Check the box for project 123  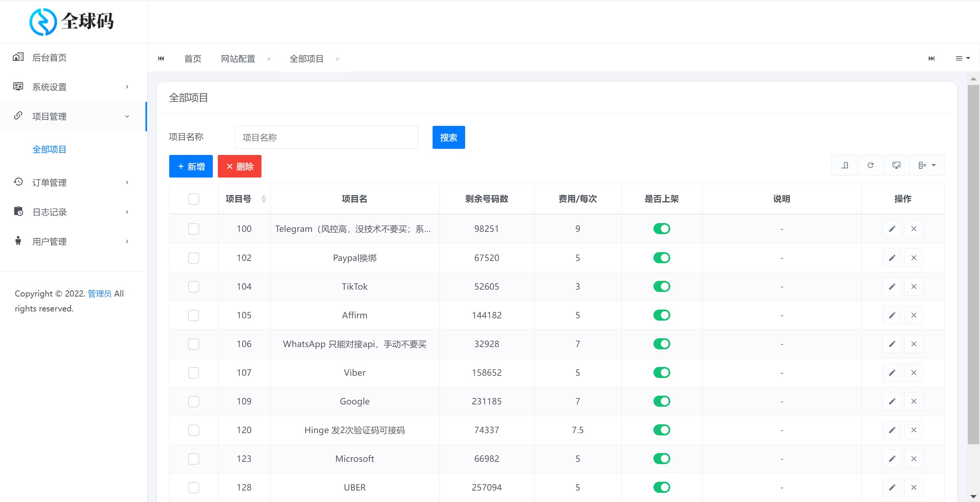coord(194,459)
